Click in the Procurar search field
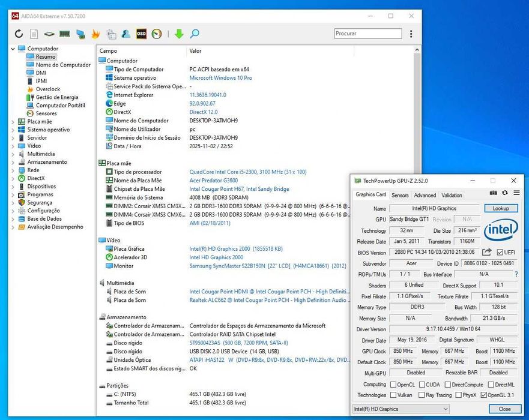Image resolution: width=529 pixels, height=420 pixels. click(x=368, y=34)
